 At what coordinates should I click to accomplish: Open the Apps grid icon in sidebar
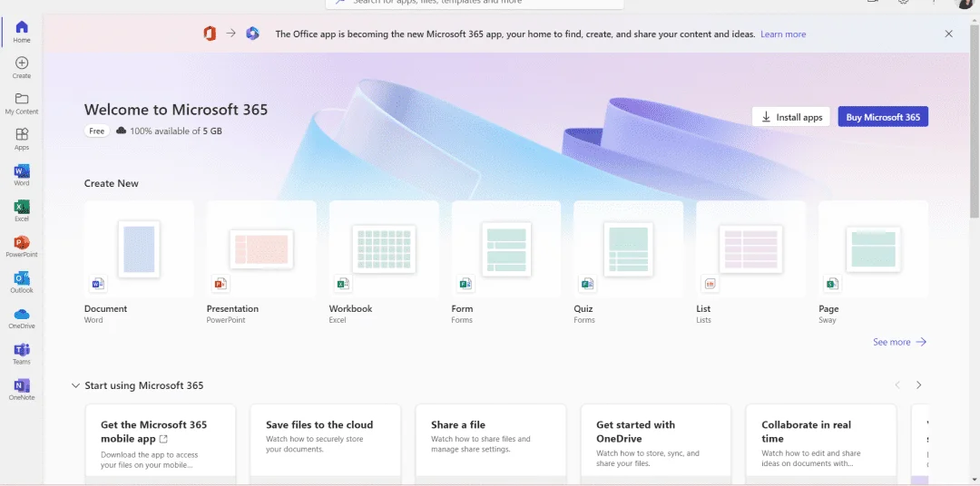tap(21, 134)
